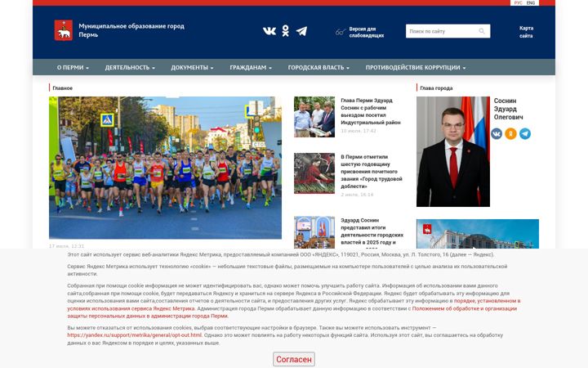This screenshot has width=588, height=368.
Task: Expand the ДОКУМЕНТЫ menu
Action: point(192,68)
